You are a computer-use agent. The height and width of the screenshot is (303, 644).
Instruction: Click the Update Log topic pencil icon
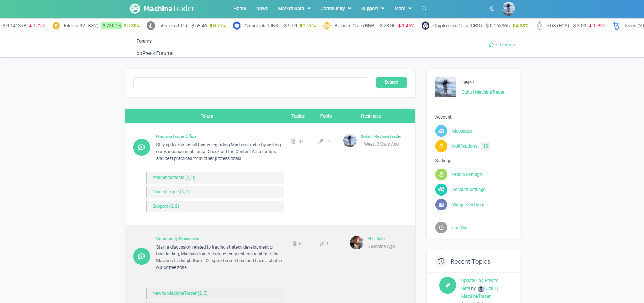tap(447, 285)
